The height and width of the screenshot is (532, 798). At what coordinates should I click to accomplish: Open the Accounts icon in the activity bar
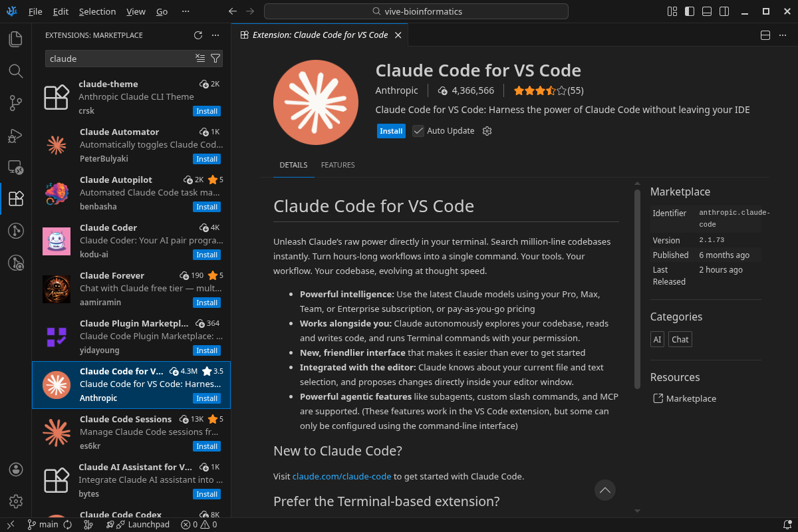(16, 469)
